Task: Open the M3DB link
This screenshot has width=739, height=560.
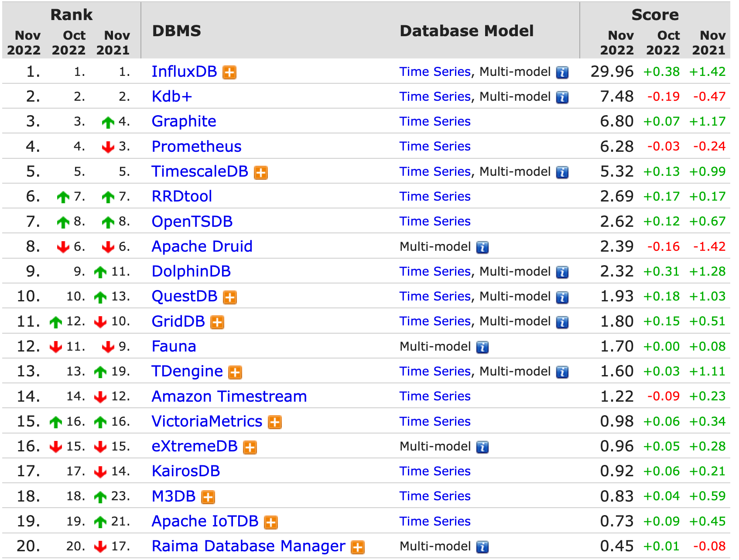Action: pyautogui.click(x=174, y=496)
